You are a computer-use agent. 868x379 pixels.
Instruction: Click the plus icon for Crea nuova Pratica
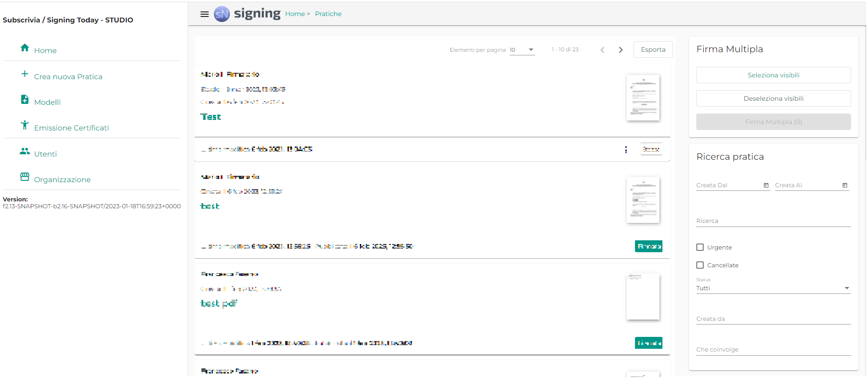[25, 74]
